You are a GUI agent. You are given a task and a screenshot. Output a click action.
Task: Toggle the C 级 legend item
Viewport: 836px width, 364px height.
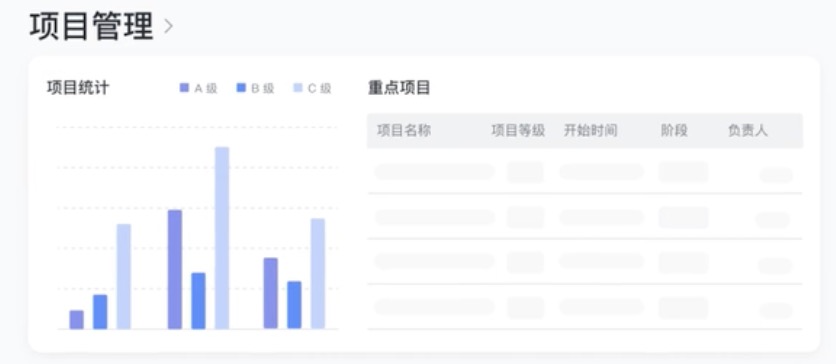(312, 88)
